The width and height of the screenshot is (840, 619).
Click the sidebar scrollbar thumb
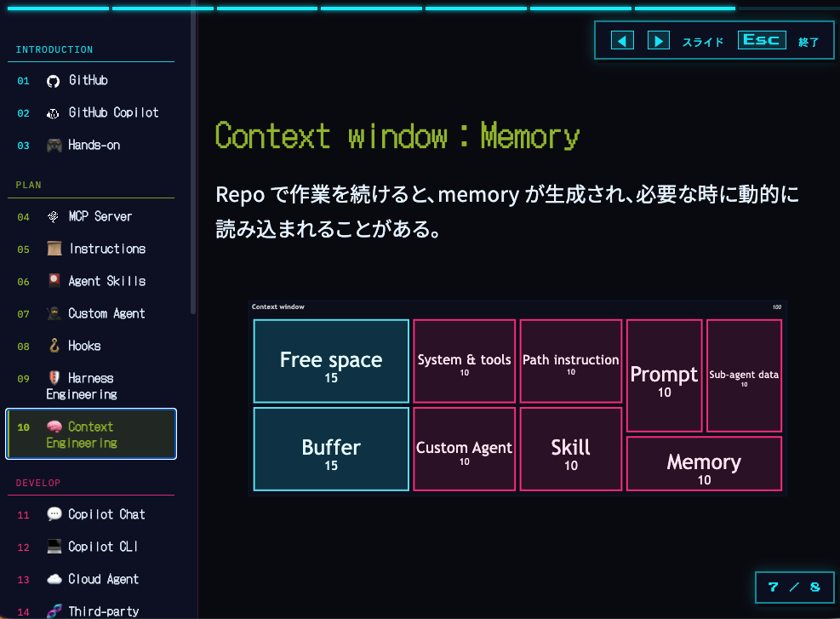point(193,157)
